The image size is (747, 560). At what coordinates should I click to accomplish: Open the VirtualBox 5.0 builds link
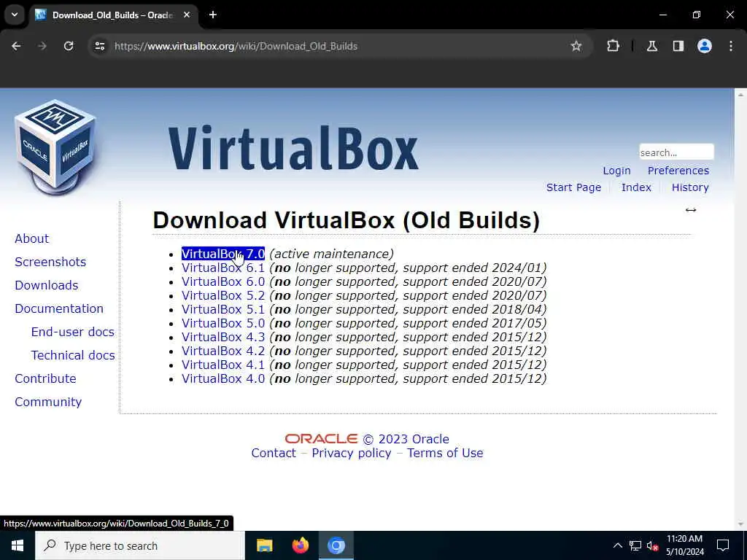click(x=223, y=323)
